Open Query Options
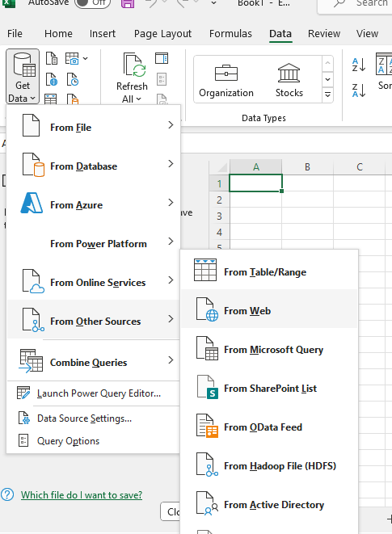 click(94, 441)
